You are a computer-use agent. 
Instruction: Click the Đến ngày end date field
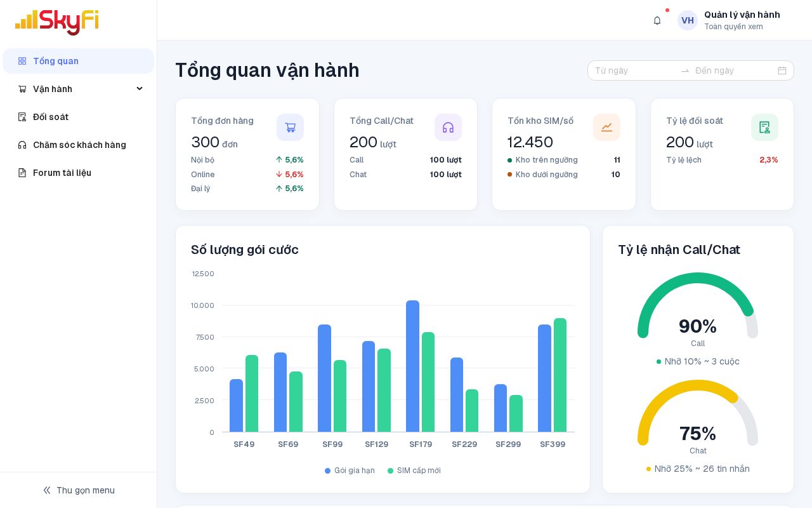(x=733, y=70)
